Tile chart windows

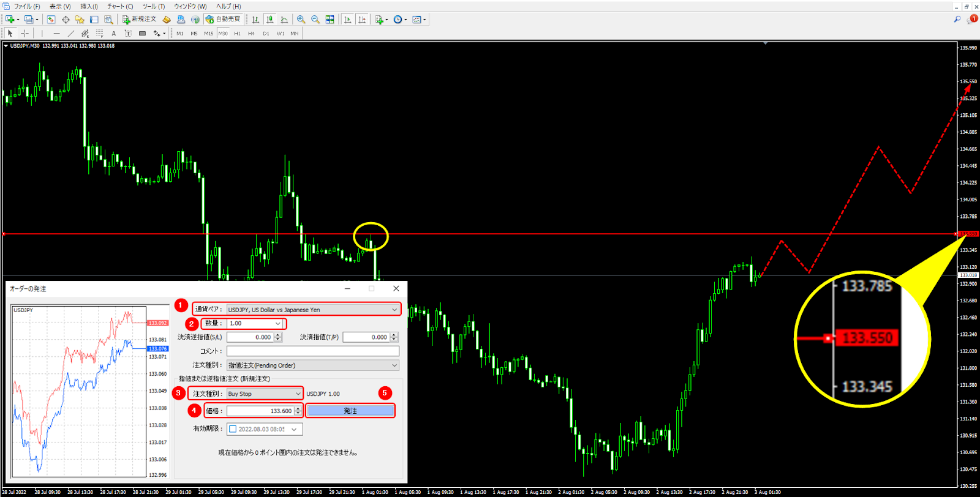(330, 20)
